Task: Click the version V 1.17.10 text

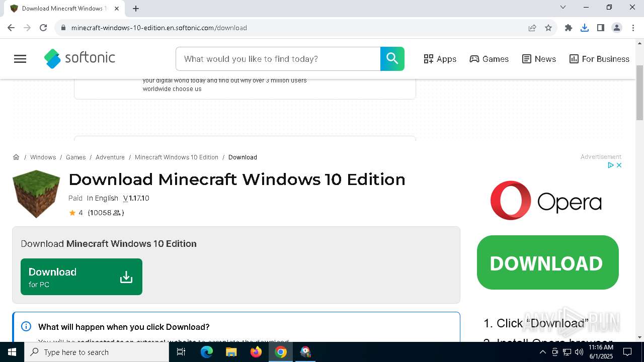Action: (136, 198)
